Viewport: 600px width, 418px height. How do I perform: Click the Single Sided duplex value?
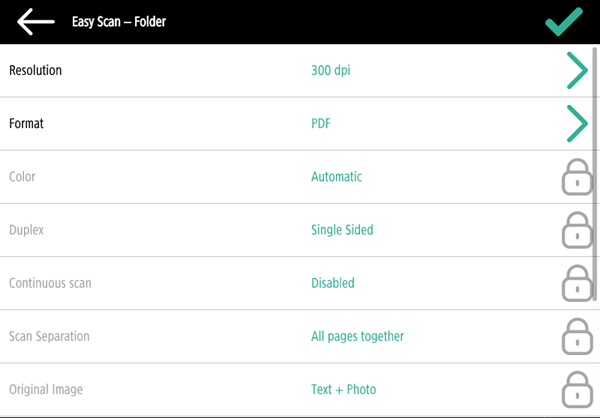[x=342, y=230]
